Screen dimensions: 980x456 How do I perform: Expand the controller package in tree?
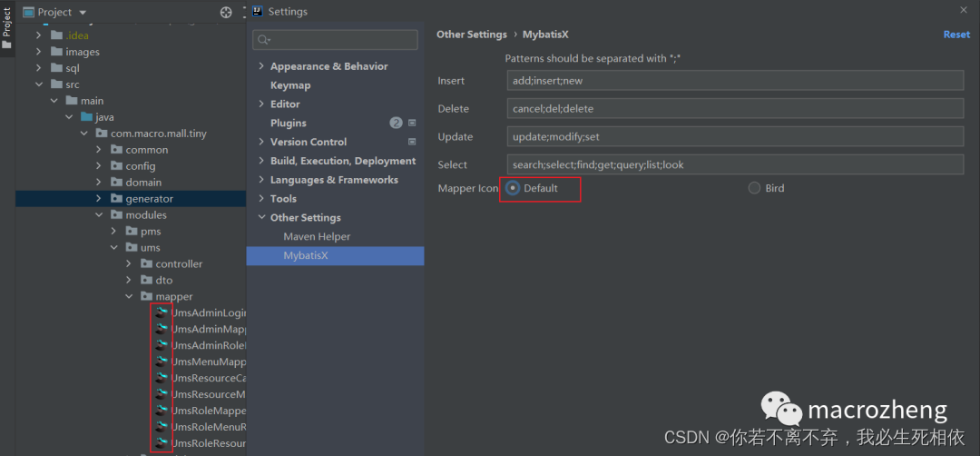click(132, 264)
